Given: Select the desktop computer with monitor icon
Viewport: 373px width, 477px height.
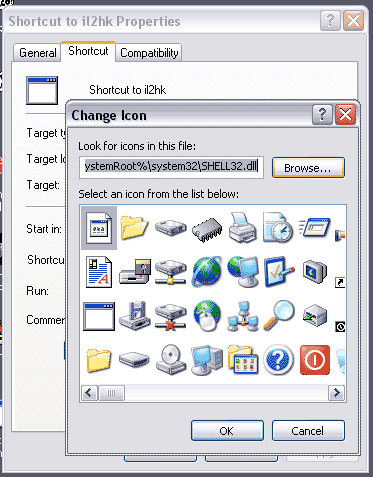Looking at the screenshot, I should coord(207,360).
